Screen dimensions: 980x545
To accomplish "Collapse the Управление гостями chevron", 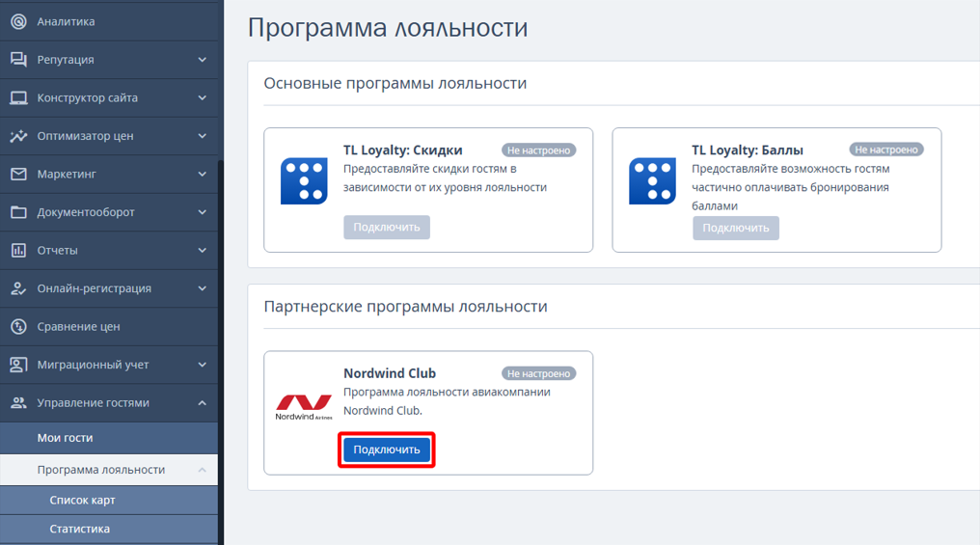I will tap(202, 403).
